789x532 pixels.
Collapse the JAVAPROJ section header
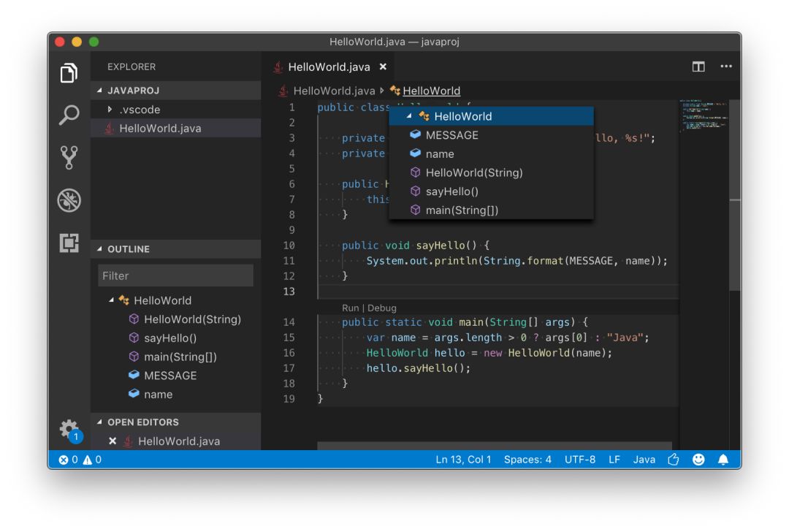tap(100, 91)
